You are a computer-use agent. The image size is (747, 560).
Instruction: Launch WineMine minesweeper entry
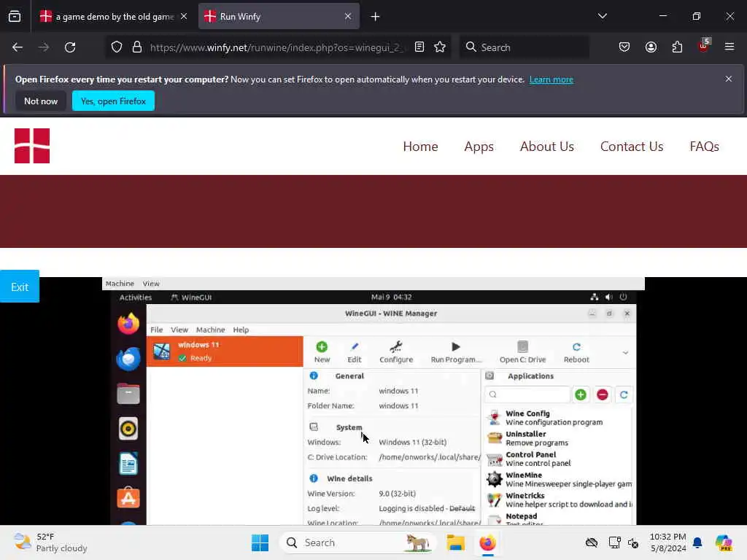click(558, 479)
